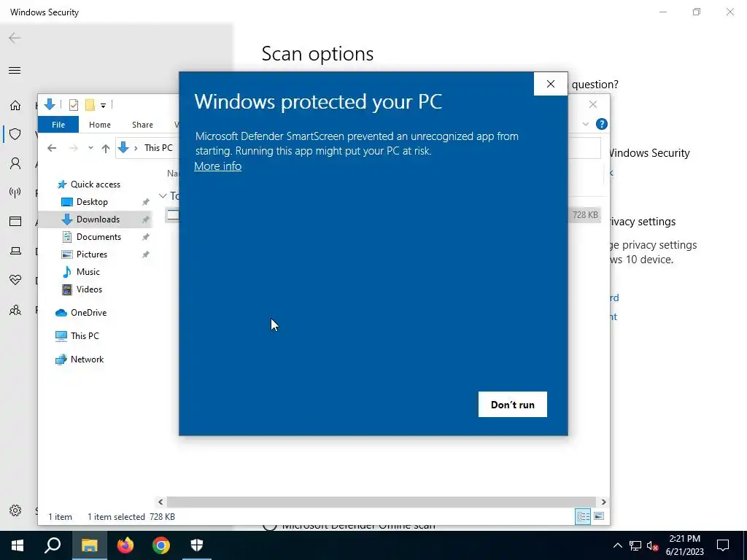
Task: Select OneDrive in the navigation pane
Action: tap(88, 313)
